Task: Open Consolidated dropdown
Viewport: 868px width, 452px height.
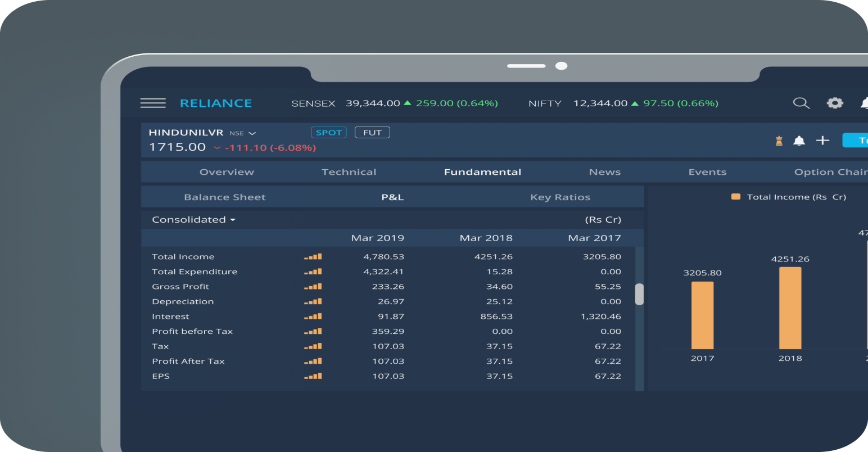Action: point(193,220)
